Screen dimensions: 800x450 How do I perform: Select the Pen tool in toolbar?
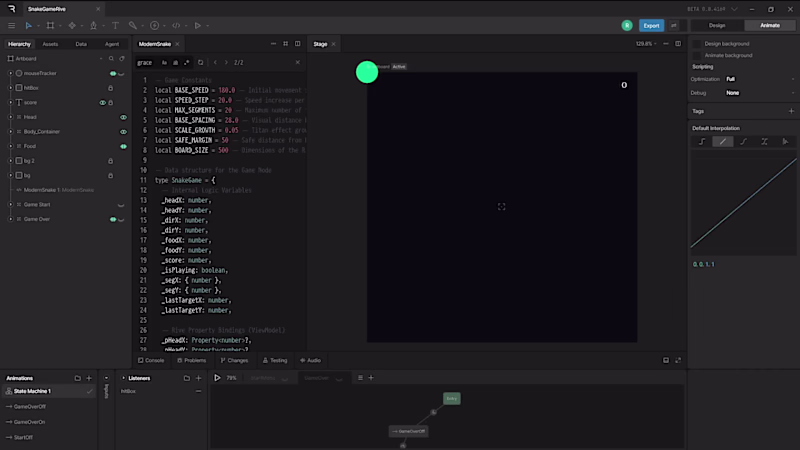[x=93, y=26]
